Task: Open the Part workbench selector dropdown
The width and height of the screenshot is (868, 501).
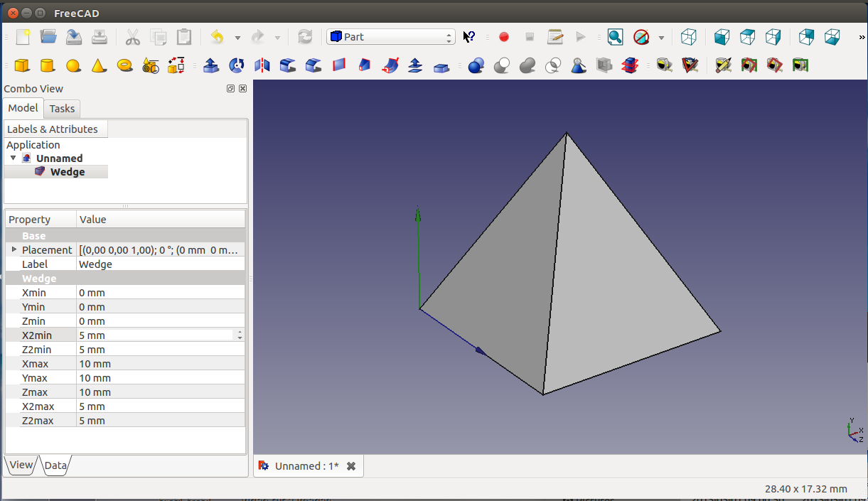Action: click(x=390, y=37)
